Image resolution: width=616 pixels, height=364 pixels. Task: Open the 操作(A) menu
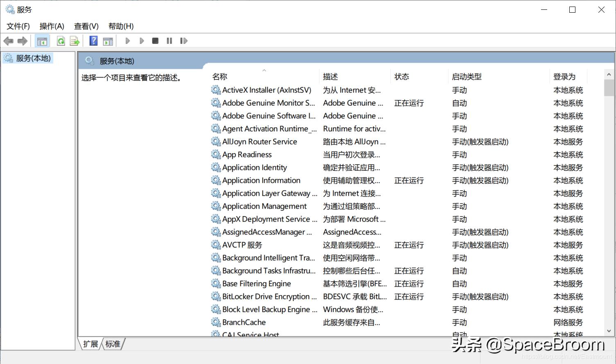click(52, 26)
